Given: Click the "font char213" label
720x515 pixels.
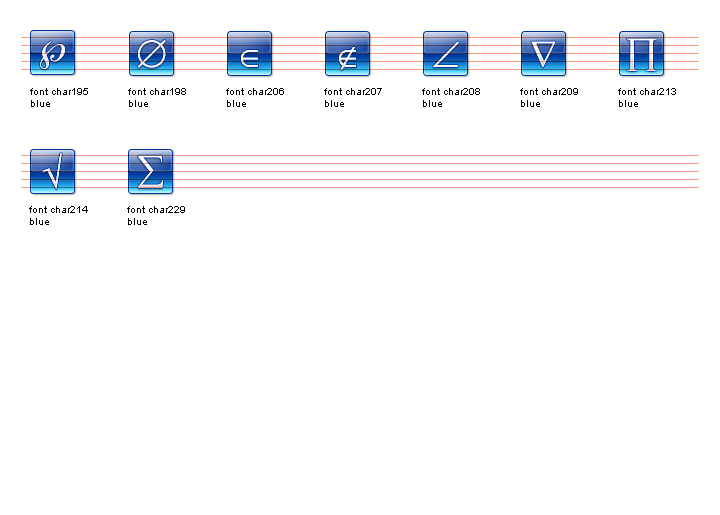Looking at the screenshot, I should click(x=647, y=92).
